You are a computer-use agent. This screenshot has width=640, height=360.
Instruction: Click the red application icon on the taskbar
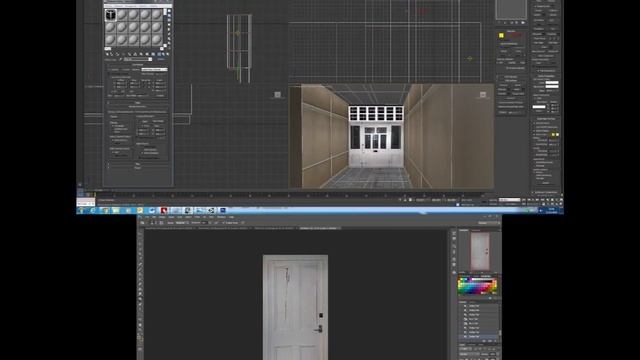(164, 210)
